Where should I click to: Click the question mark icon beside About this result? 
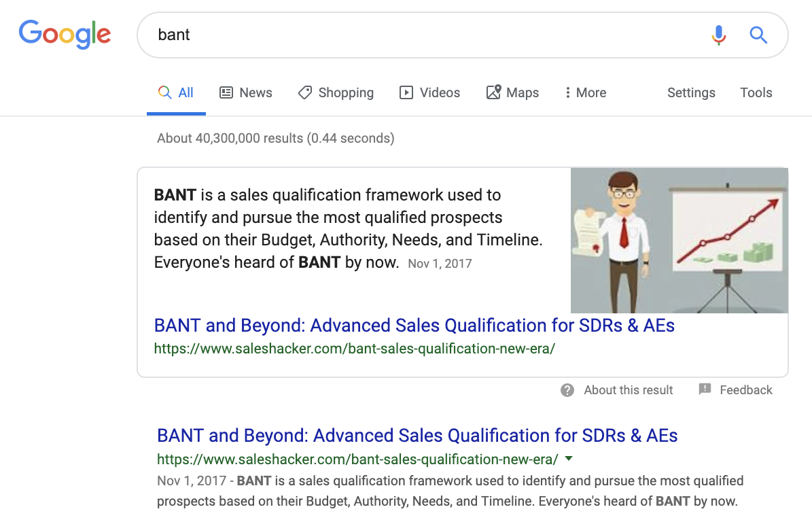coord(567,390)
